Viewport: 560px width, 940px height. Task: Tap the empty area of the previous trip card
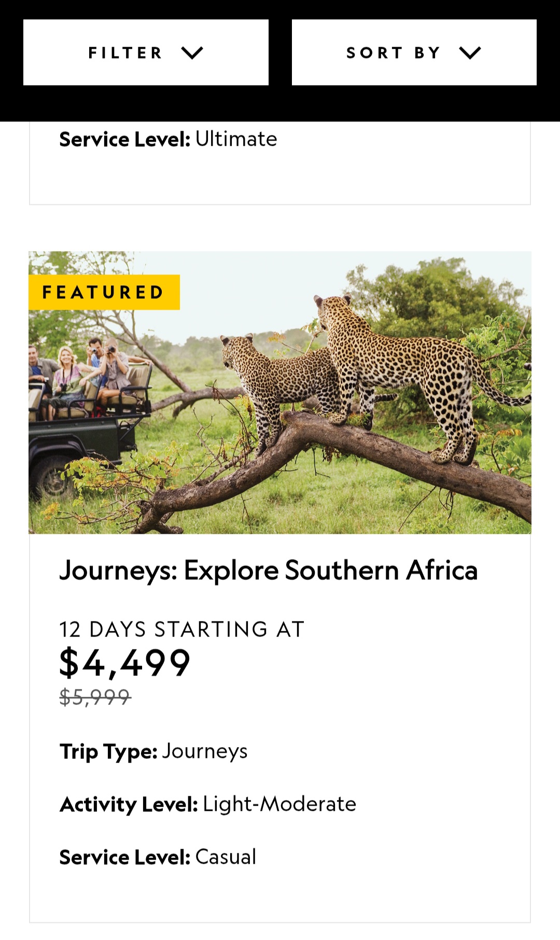[x=280, y=179]
